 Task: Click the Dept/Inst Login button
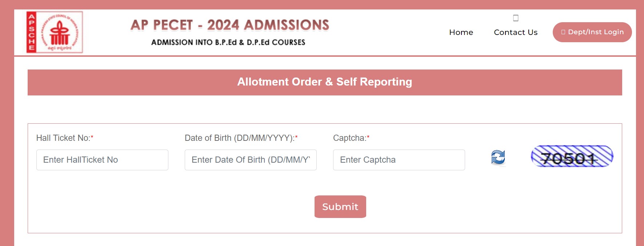point(592,32)
